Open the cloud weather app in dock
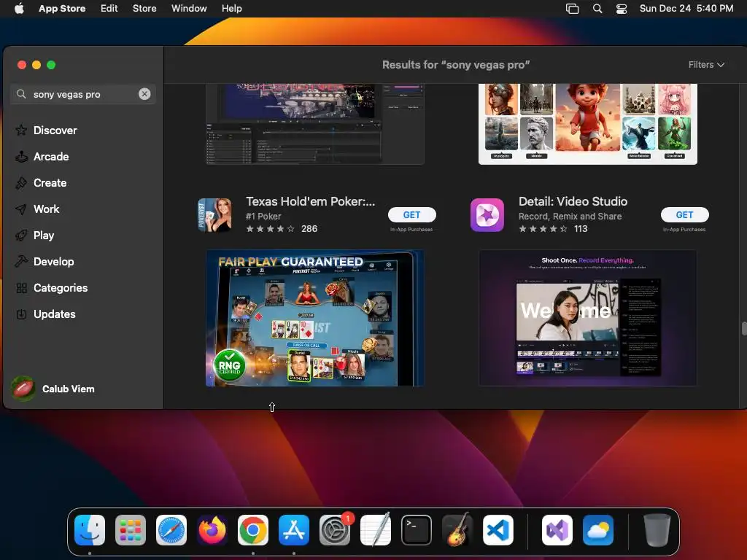Image resolution: width=747 pixels, height=560 pixels. tap(598, 530)
